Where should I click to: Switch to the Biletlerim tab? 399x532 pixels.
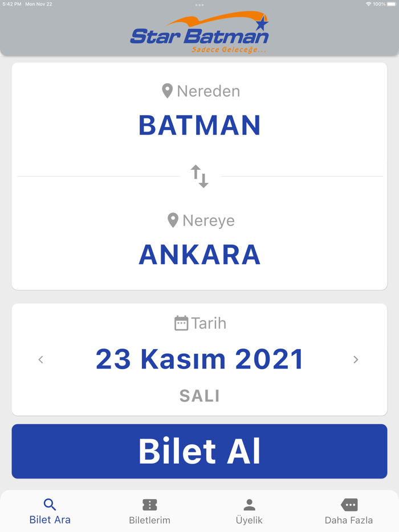pyautogui.click(x=149, y=510)
